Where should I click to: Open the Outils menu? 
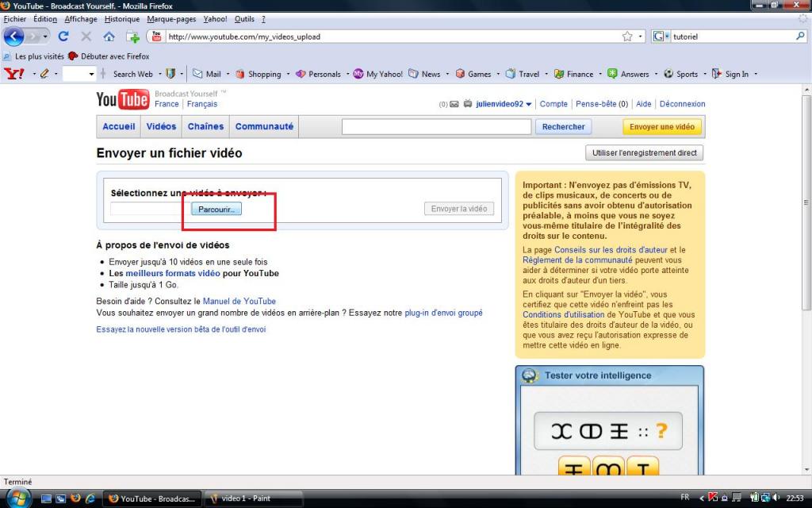click(244, 19)
